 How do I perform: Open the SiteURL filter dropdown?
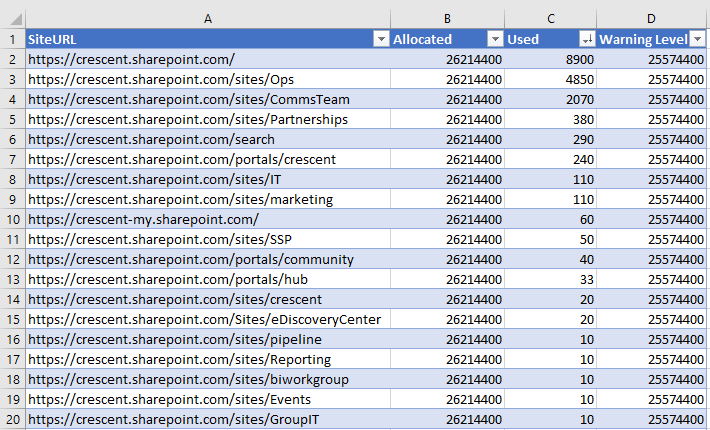click(x=381, y=39)
